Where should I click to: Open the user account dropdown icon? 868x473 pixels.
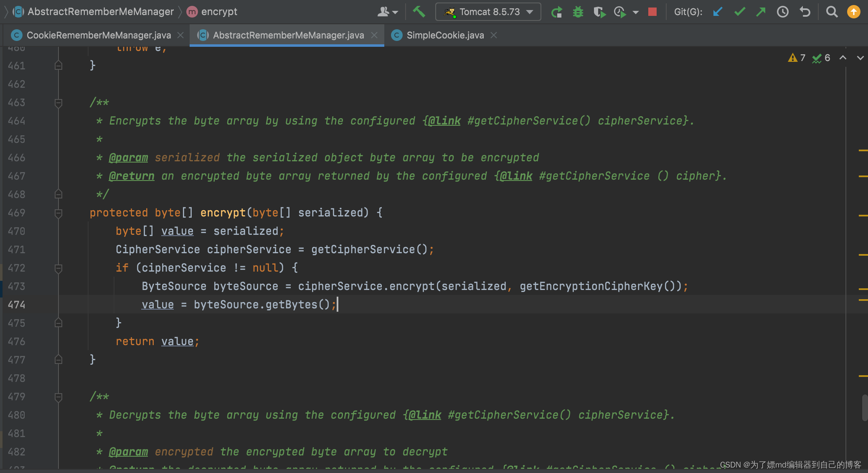pos(388,12)
